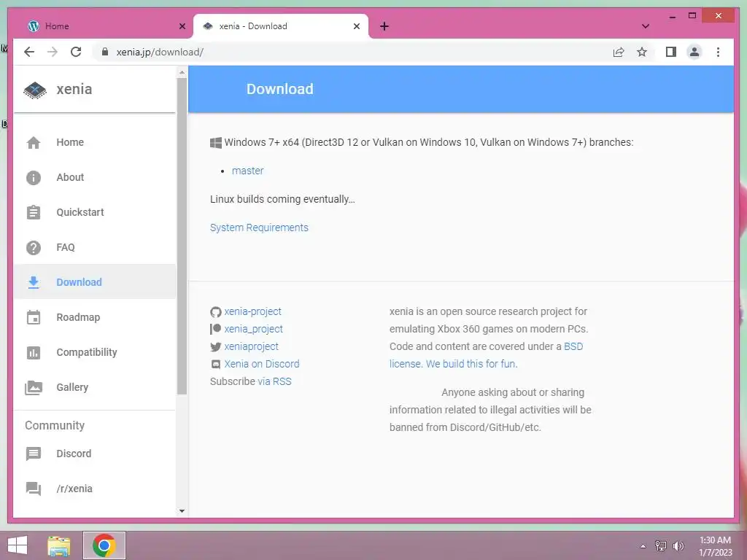Image resolution: width=747 pixels, height=560 pixels.
Task: Close the xenia - Download tab
Action: click(x=356, y=26)
